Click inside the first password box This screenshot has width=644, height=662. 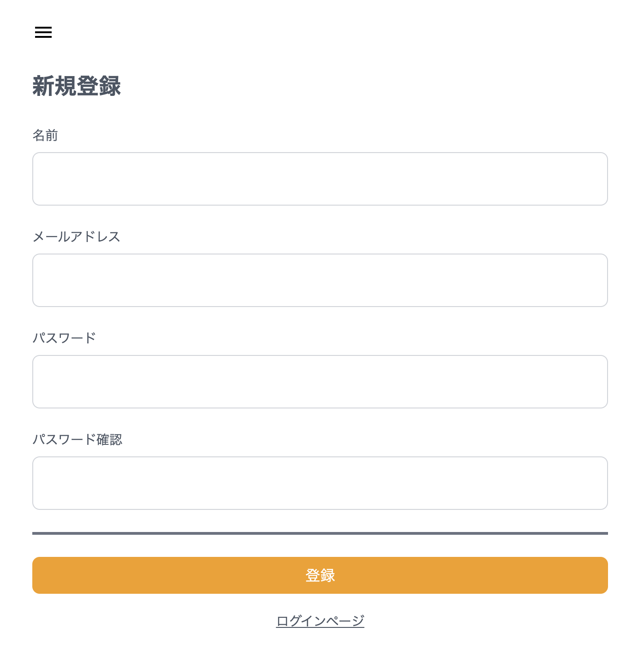pos(320,382)
